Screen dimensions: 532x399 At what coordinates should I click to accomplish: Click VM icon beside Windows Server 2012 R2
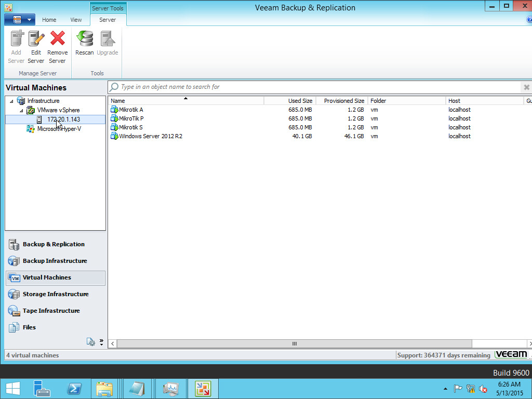point(114,136)
